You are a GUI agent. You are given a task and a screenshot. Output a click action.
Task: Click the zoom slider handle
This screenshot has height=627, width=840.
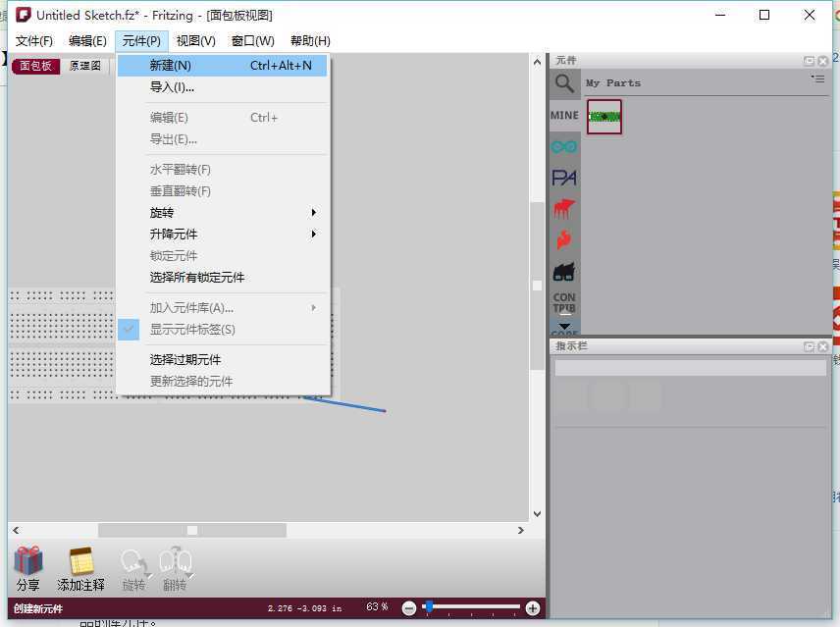[x=429, y=606]
